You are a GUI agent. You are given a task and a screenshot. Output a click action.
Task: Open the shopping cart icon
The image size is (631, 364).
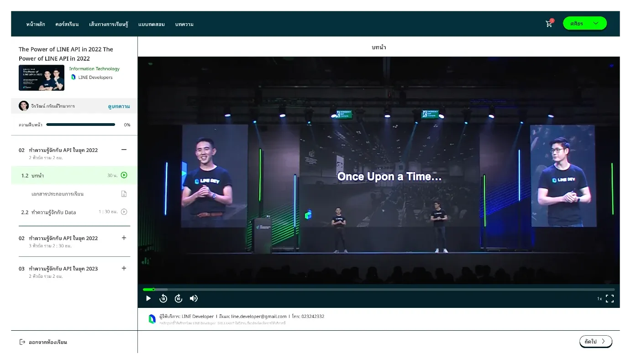coord(549,24)
